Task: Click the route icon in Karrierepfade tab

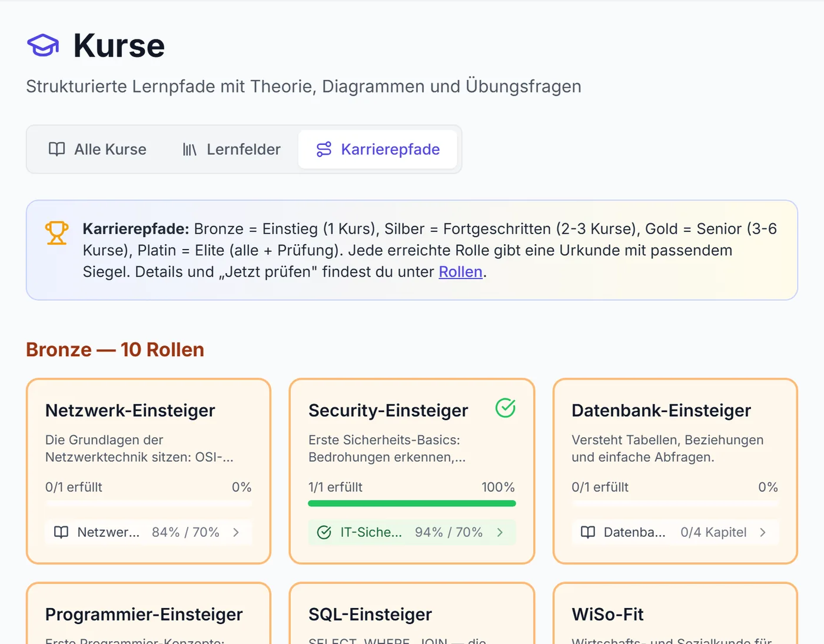Action: (324, 150)
